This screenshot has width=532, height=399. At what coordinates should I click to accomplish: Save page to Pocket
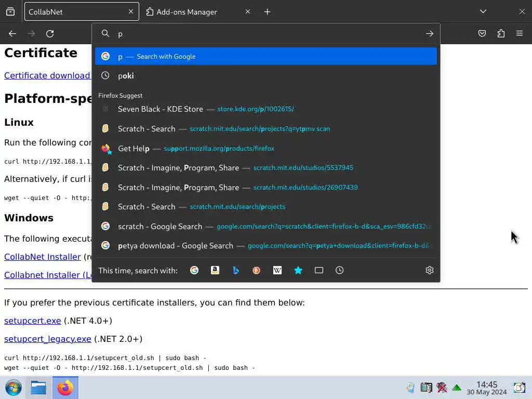(x=482, y=33)
